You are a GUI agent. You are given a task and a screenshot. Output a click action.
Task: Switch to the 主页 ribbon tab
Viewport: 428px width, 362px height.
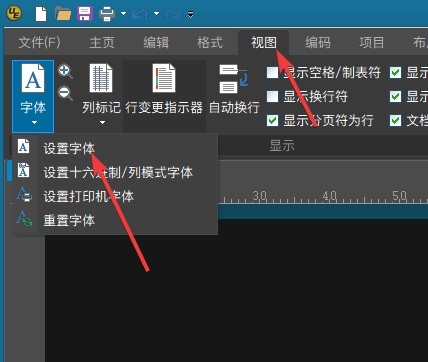click(x=102, y=42)
